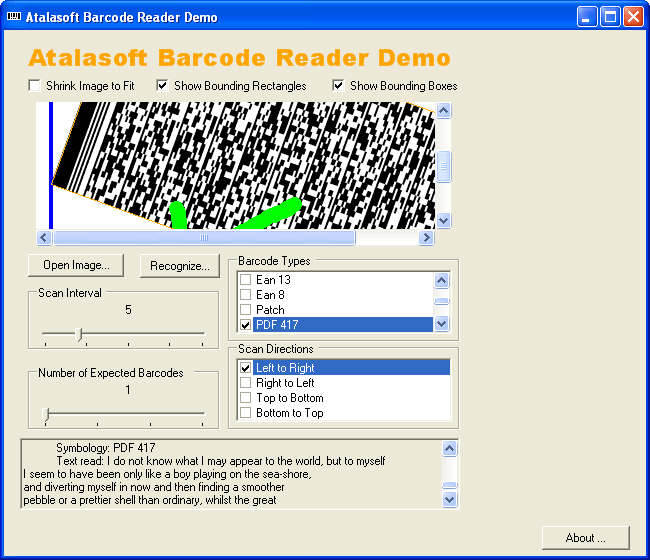Enable Shrink Image to Fit checkbox

click(34, 86)
